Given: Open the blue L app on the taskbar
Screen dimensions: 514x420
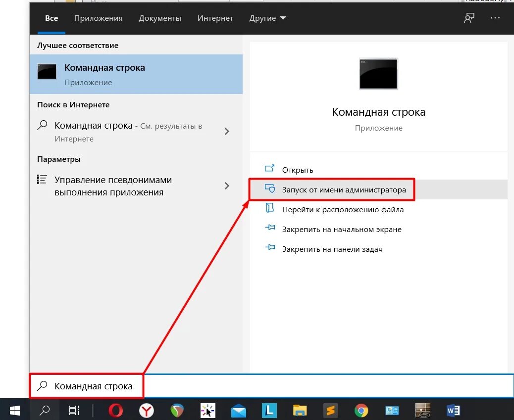Looking at the screenshot, I should point(269,410).
